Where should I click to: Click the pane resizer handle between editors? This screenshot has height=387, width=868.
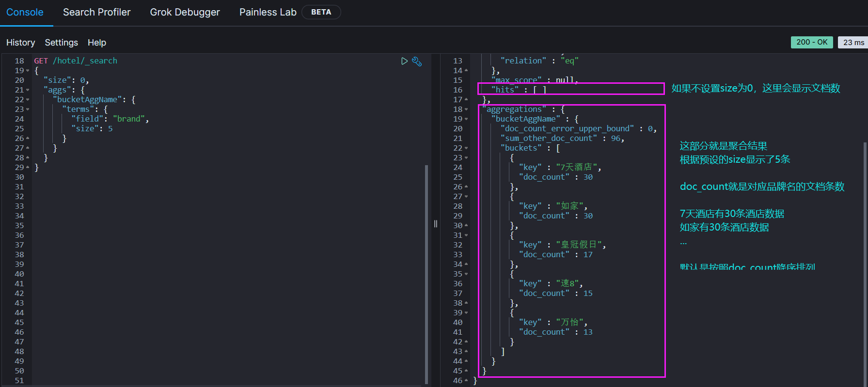tap(435, 223)
